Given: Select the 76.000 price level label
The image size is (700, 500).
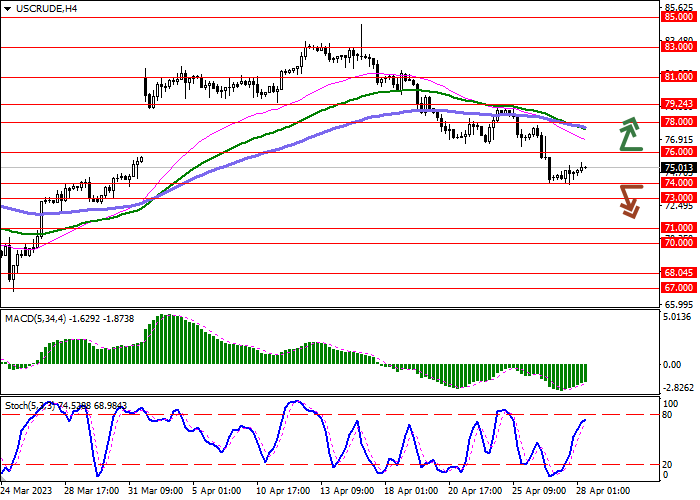Looking at the screenshot, I should coord(679,152).
